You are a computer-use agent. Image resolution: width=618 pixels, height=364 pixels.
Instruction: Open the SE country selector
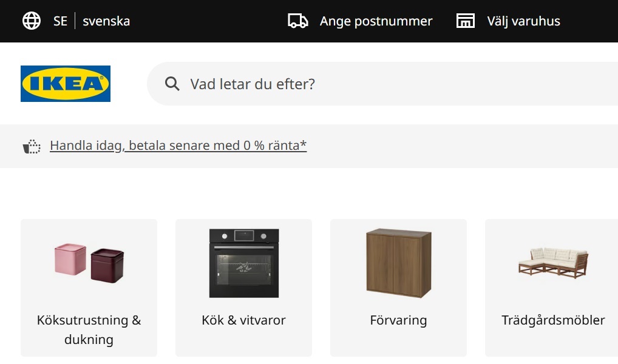click(x=60, y=21)
